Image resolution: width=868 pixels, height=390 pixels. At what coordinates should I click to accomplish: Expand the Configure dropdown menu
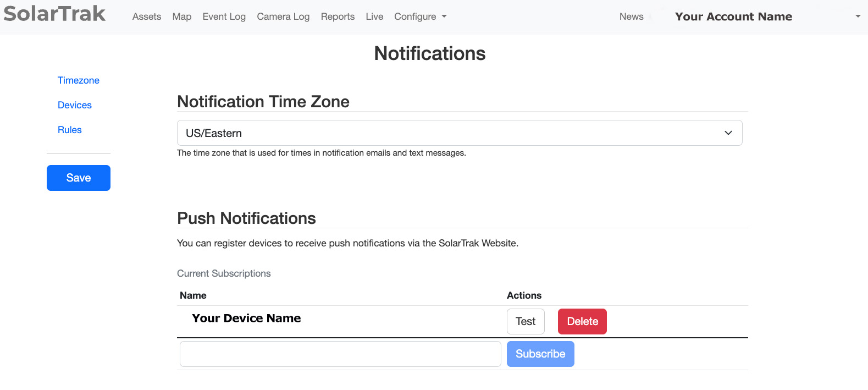tap(420, 17)
